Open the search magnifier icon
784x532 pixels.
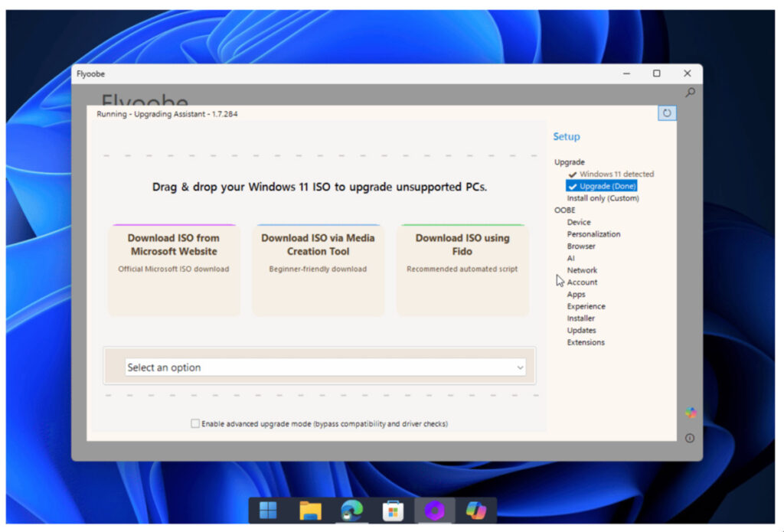(690, 93)
